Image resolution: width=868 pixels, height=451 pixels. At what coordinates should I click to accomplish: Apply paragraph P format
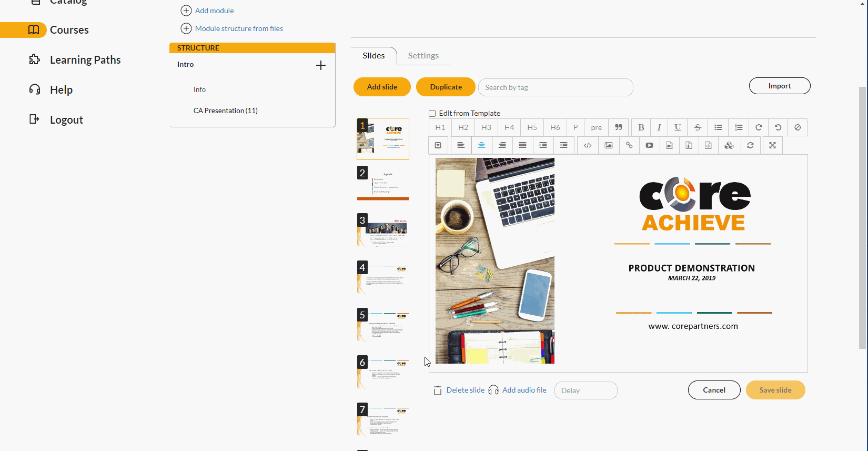coord(576,127)
